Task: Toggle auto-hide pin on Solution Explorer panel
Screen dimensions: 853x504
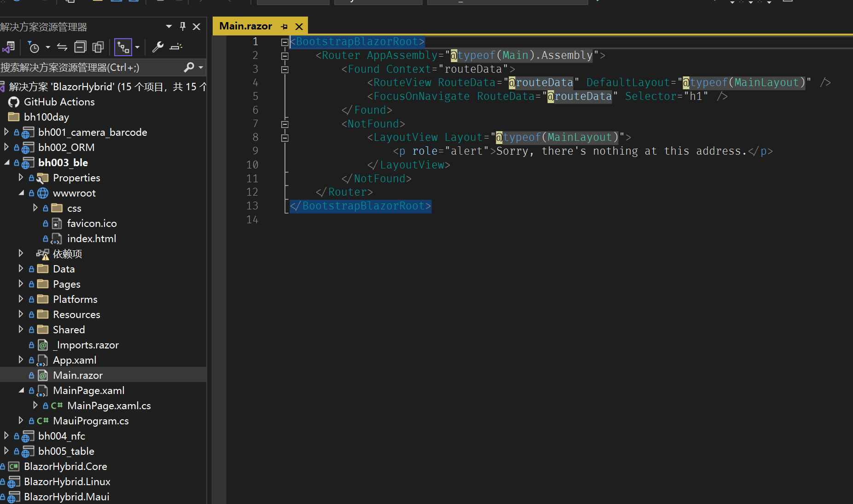Action: point(183,27)
